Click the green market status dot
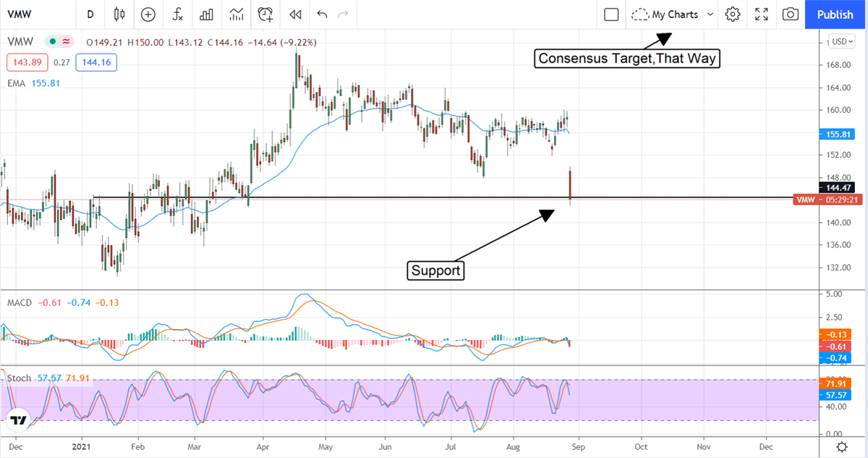868x458 pixels. click(x=53, y=42)
